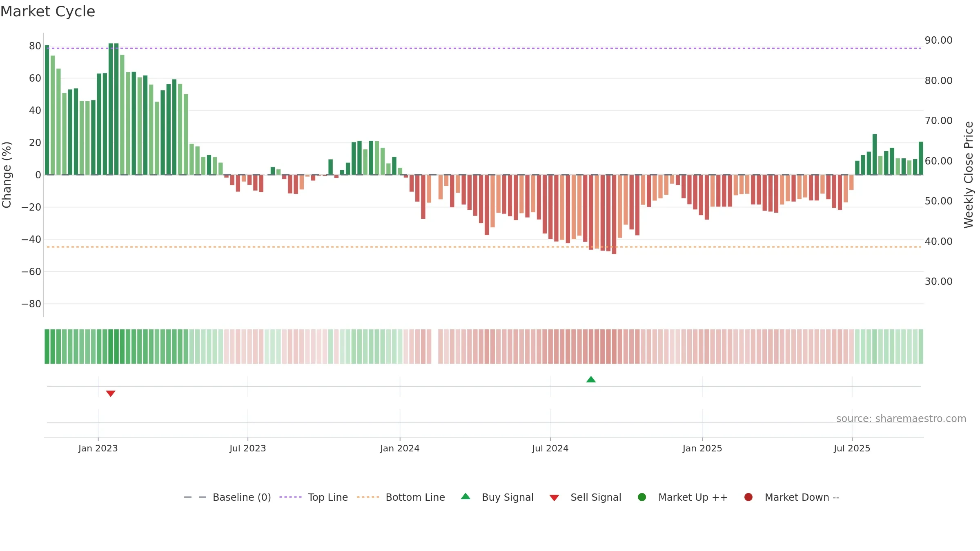The image size is (980, 551).
Task: Toggle the Buy Signal legend entry
Action: (x=497, y=498)
